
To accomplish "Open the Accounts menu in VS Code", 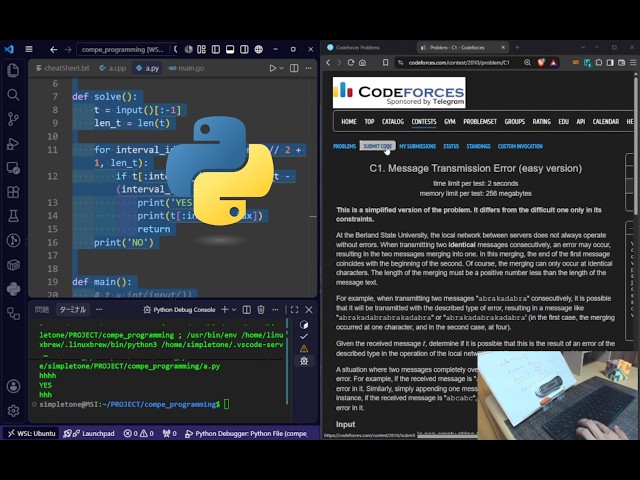I will coord(13,386).
